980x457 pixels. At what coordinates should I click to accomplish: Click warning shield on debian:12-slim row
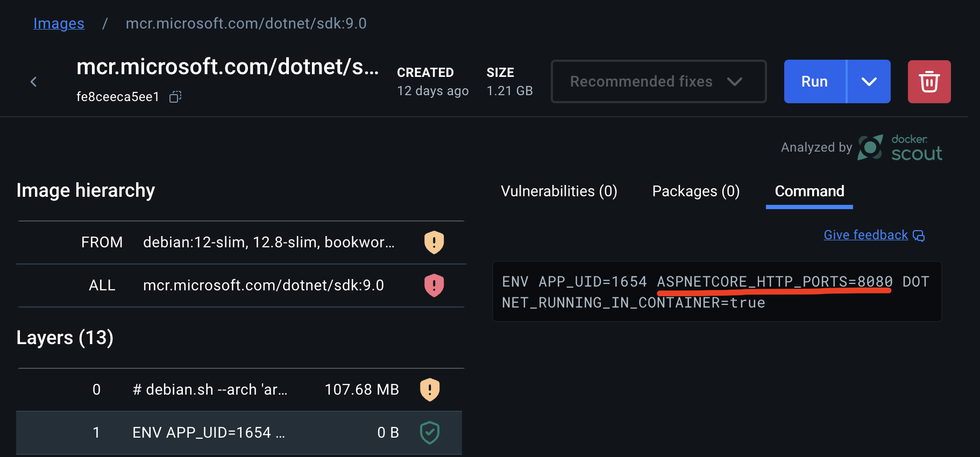[x=434, y=242]
